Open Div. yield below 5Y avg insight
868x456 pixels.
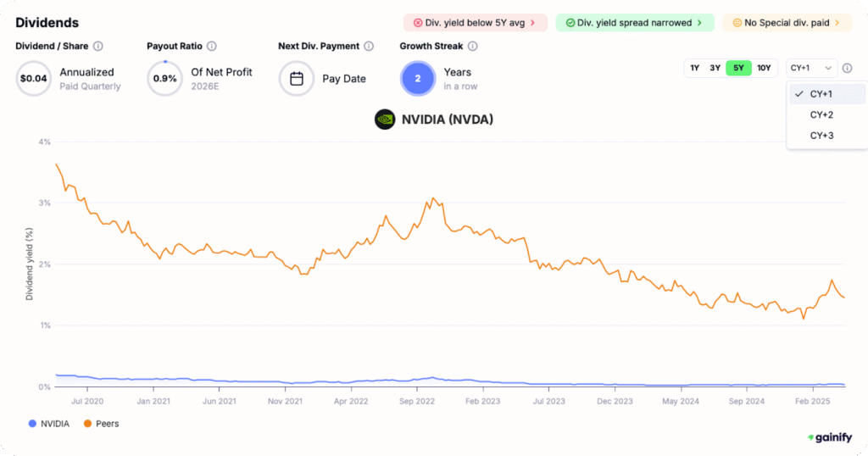475,23
